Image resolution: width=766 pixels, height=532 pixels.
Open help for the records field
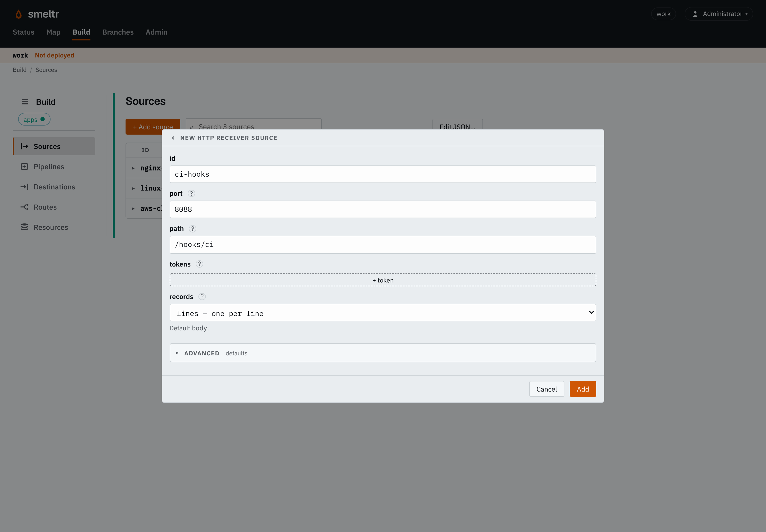pyautogui.click(x=202, y=297)
